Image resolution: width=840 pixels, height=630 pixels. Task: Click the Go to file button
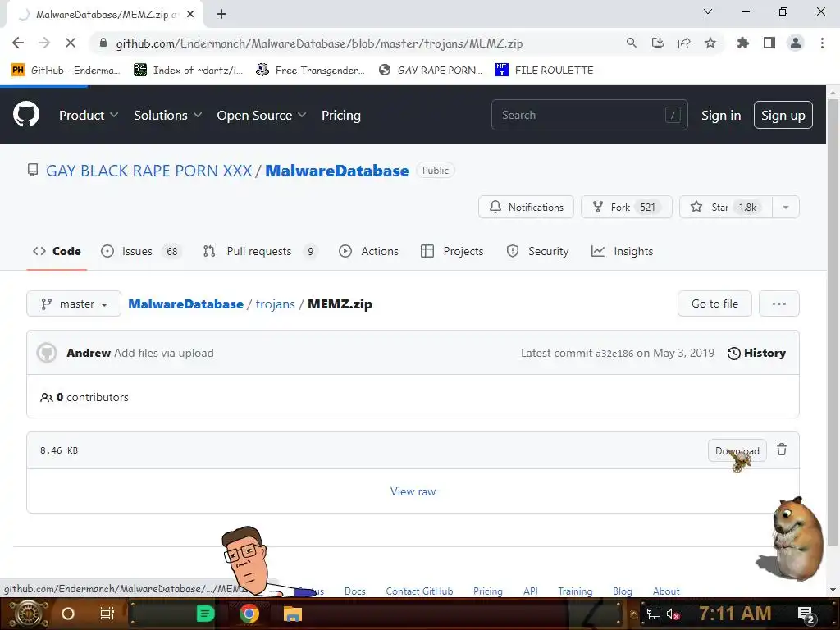pos(714,304)
